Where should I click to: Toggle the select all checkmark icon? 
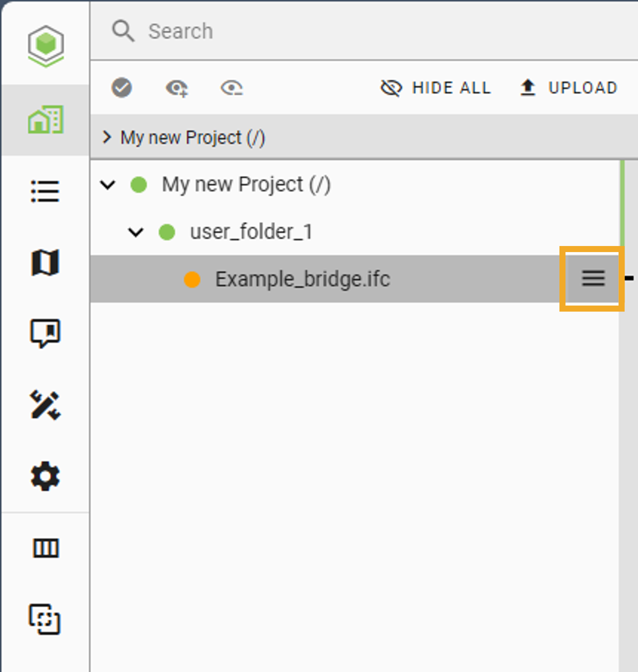tap(122, 88)
